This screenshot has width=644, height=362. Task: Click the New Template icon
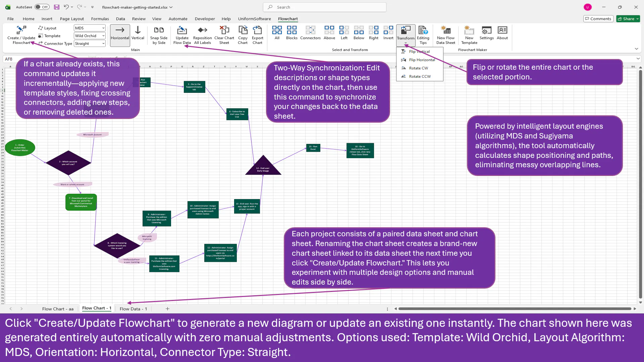[469, 35]
